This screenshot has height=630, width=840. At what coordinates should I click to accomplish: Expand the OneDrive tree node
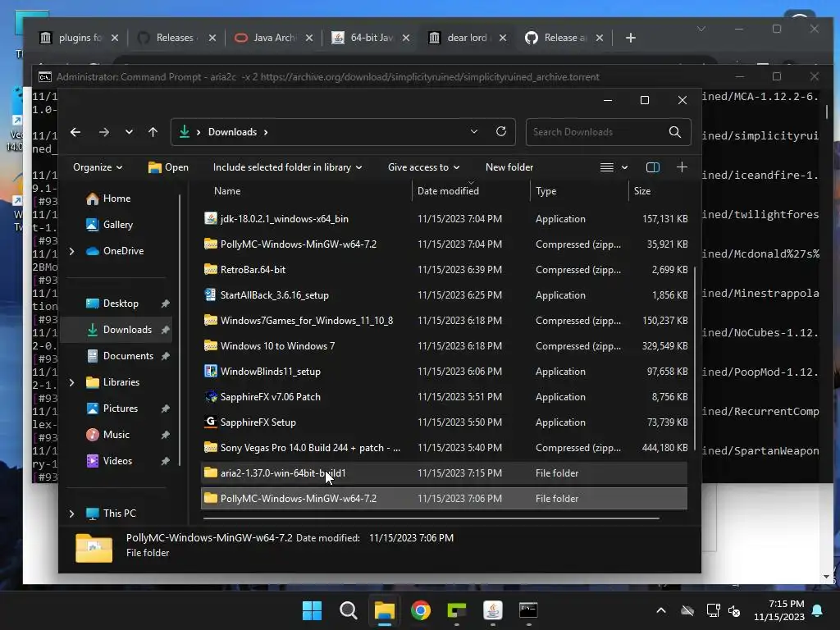pos(72,251)
